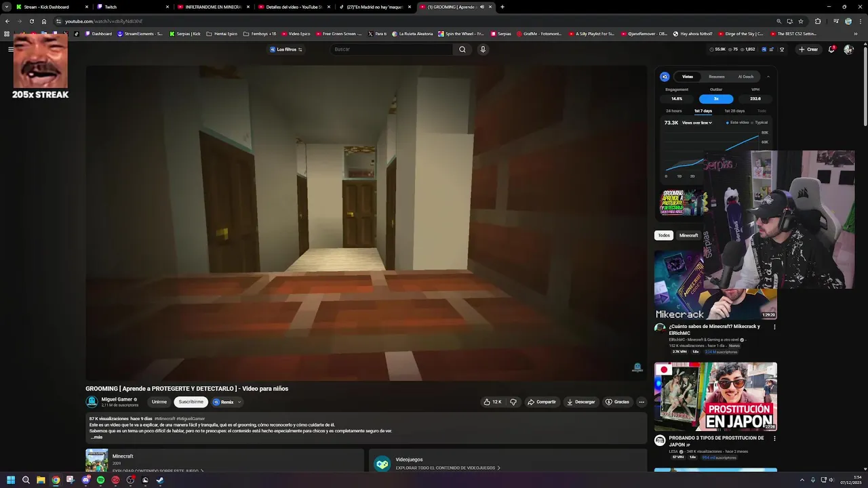This screenshot has height=488, width=868.
Task: Go back in browser history
Action: [x=7, y=21]
